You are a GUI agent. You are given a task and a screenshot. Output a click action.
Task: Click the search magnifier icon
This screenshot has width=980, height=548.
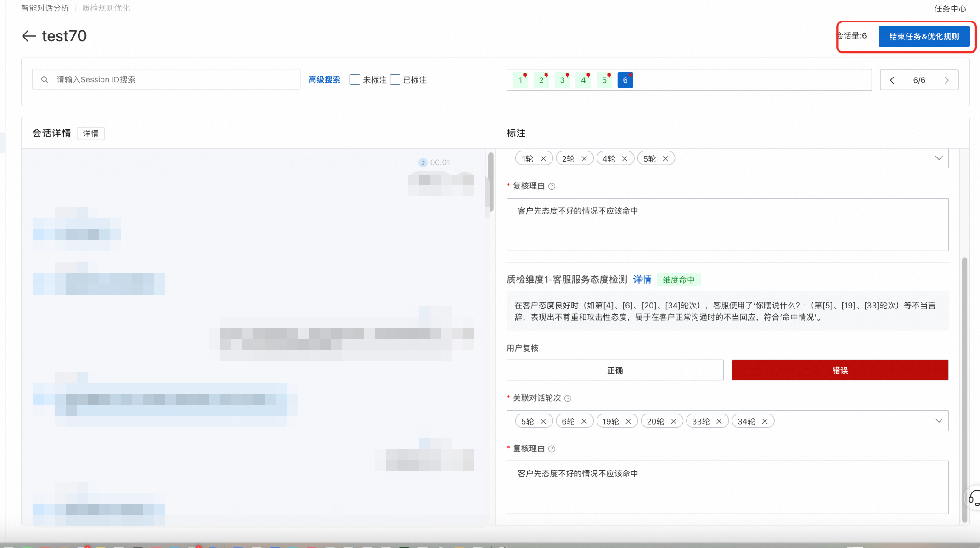tap(45, 80)
